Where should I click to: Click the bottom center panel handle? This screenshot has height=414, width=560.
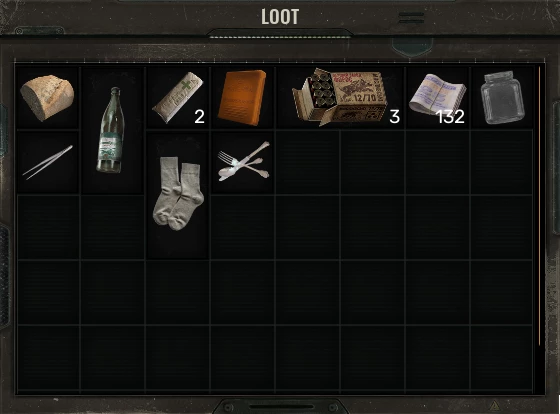[x=280, y=406]
